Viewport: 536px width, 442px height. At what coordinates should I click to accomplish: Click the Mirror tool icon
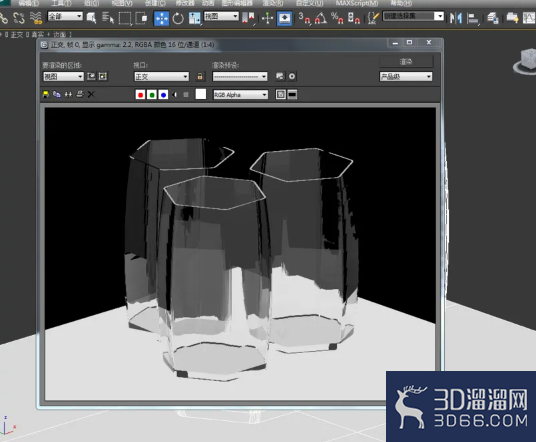pos(456,18)
